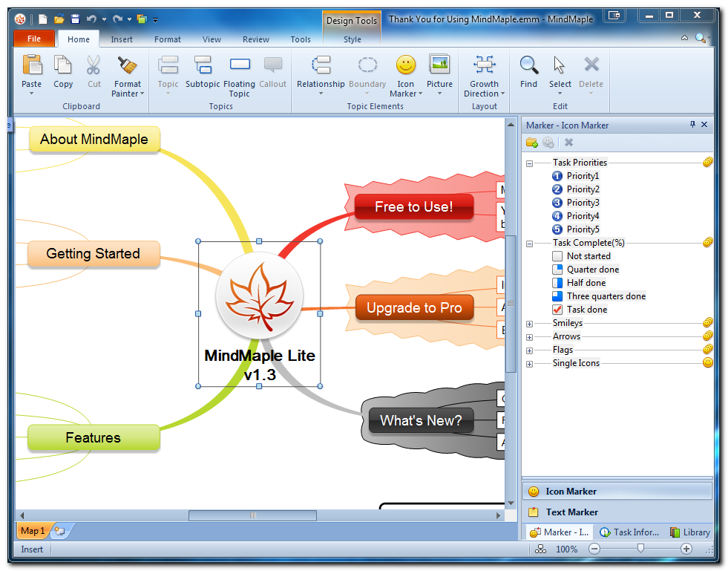Click the Growth Direction icon

[485, 65]
